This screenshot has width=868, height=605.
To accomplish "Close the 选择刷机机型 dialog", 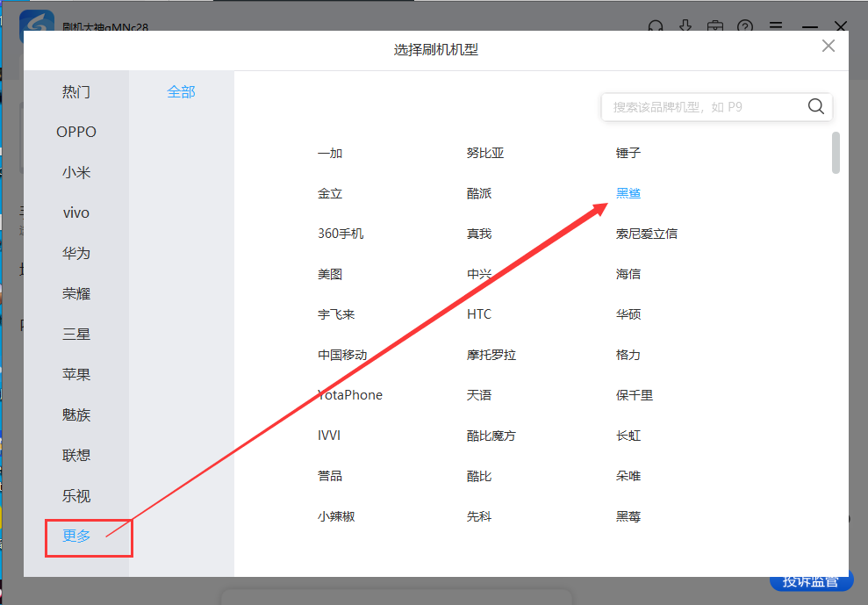I will 828,47.
